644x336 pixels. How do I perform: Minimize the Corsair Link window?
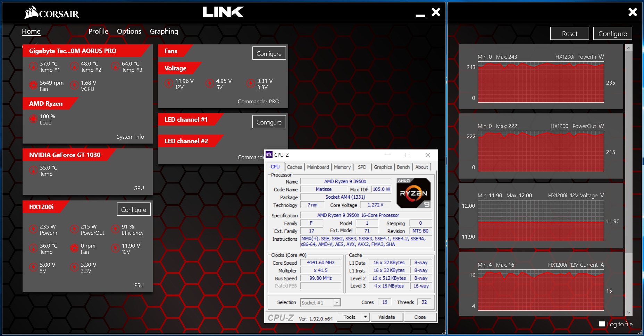420,15
